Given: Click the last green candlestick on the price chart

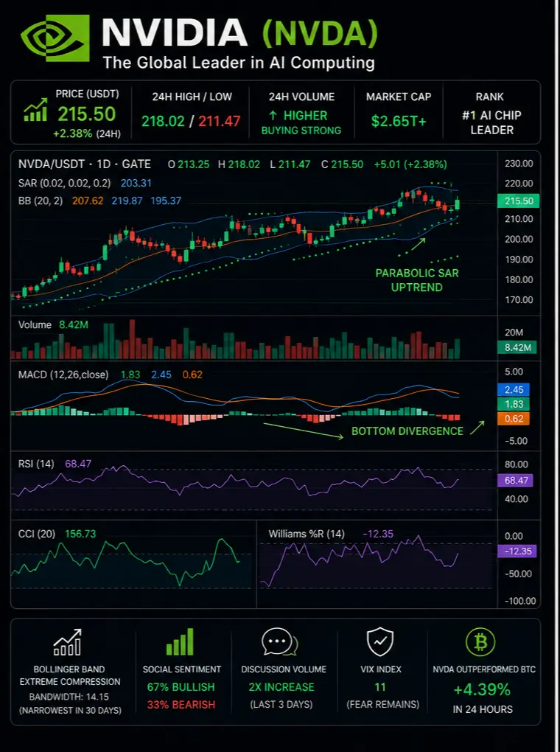Looking at the screenshot, I should (458, 203).
